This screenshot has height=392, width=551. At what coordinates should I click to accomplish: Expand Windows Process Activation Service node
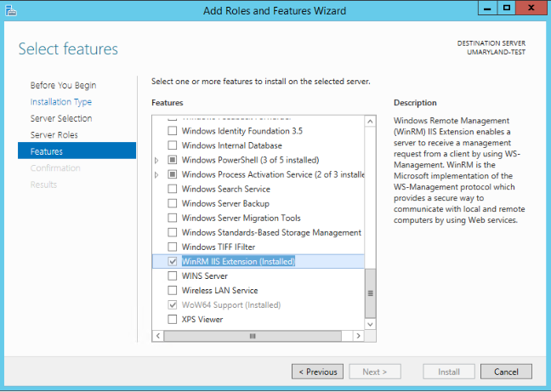156,174
